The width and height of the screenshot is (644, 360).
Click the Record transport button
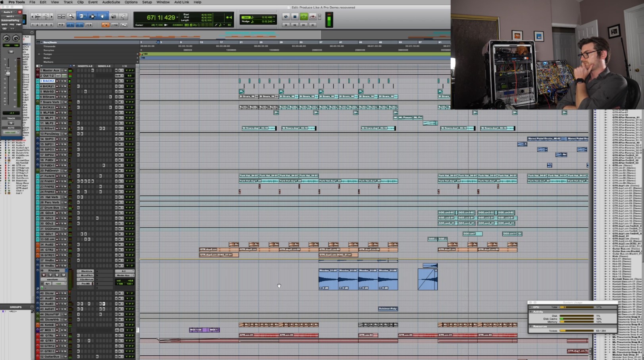pos(313,17)
